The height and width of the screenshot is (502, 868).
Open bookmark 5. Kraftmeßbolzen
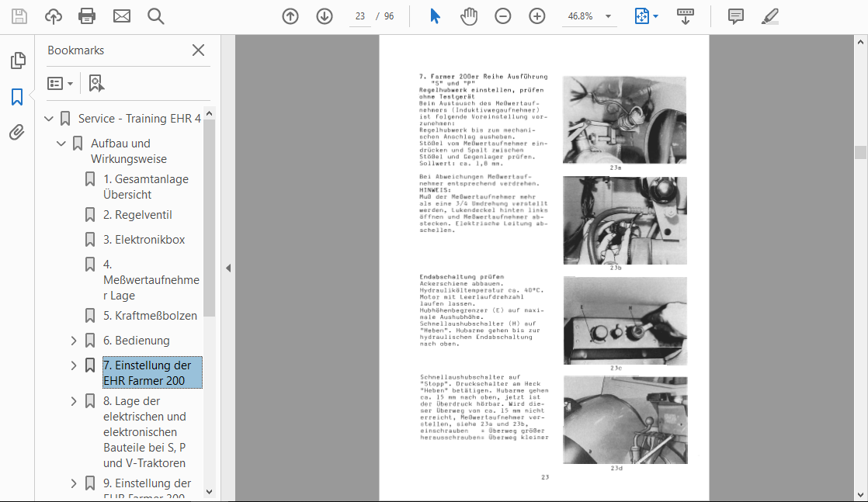pos(150,316)
